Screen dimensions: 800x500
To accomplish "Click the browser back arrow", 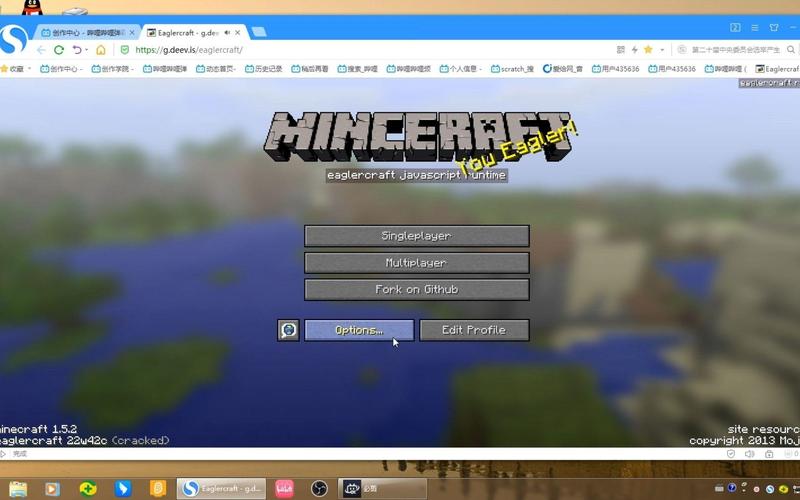I will [x=41, y=50].
